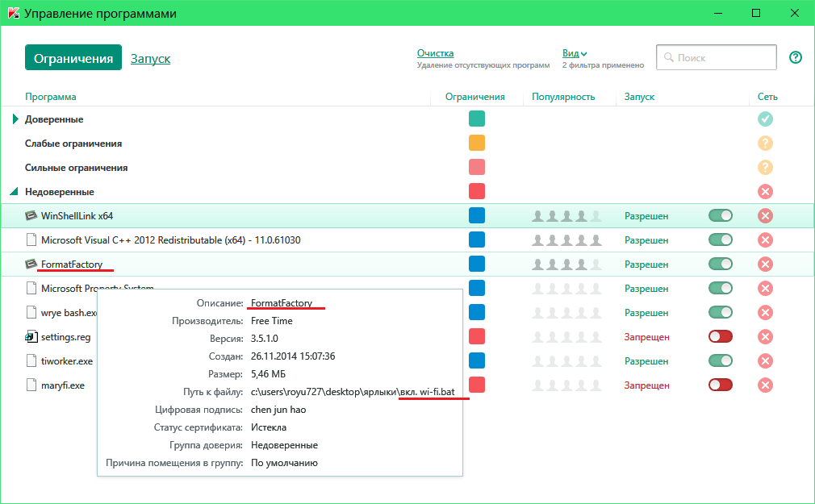Click the network blocked icon for Недоверенные group
This screenshot has width=815, height=504.
click(766, 192)
